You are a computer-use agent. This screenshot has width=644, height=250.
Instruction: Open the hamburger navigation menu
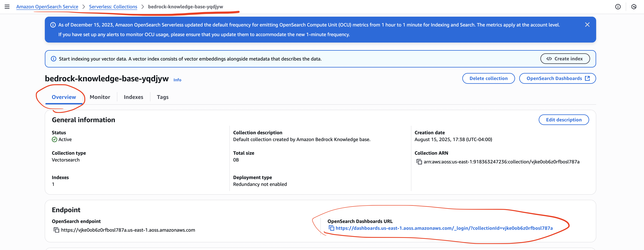[x=7, y=7]
